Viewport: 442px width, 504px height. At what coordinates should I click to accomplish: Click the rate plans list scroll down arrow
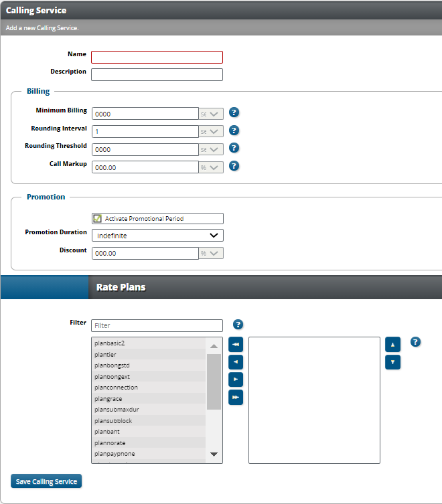[214, 454]
